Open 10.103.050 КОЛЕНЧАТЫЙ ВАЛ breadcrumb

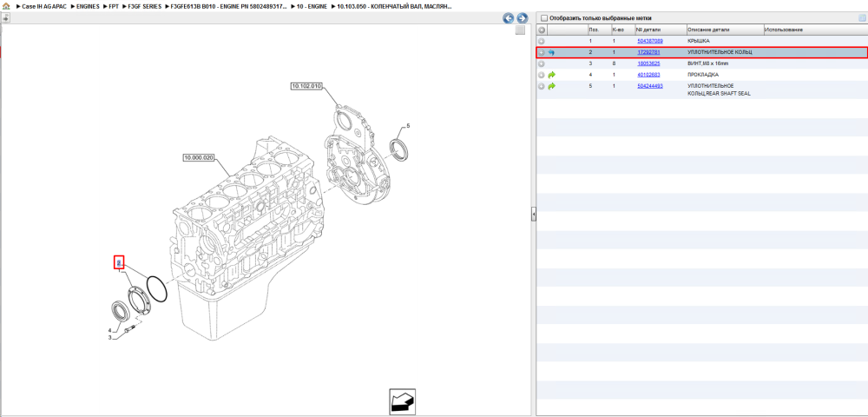pos(393,6)
